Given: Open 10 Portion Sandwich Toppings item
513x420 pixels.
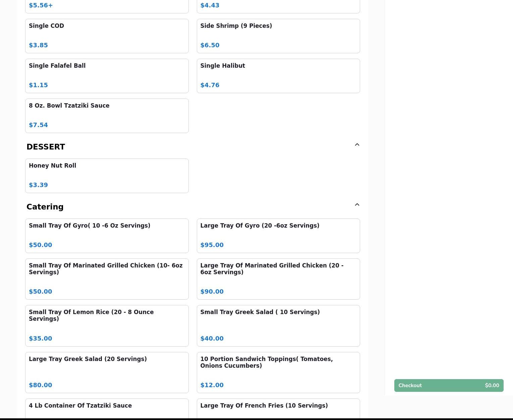Looking at the screenshot, I should pyautogui.click(x=278, y=372).
